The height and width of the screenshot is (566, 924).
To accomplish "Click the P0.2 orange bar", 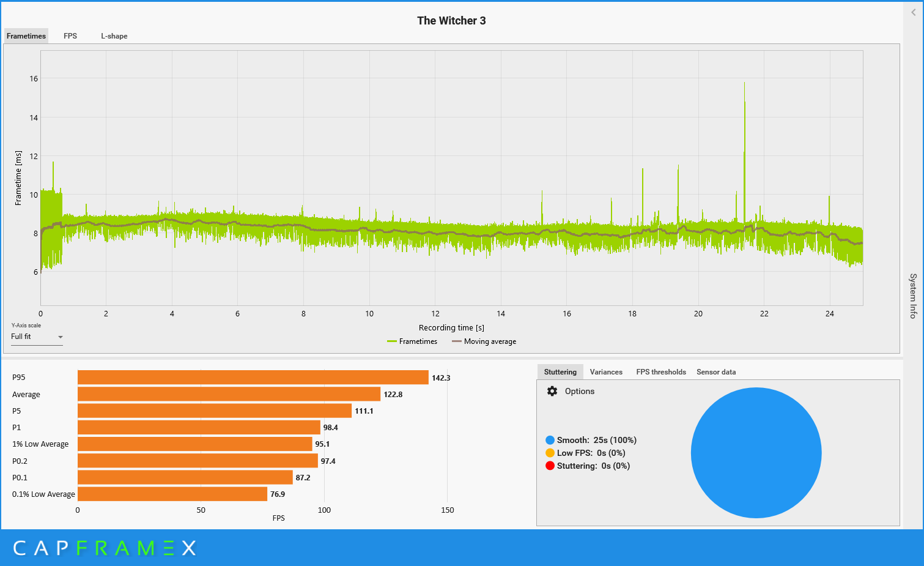I will pos(198,461).
